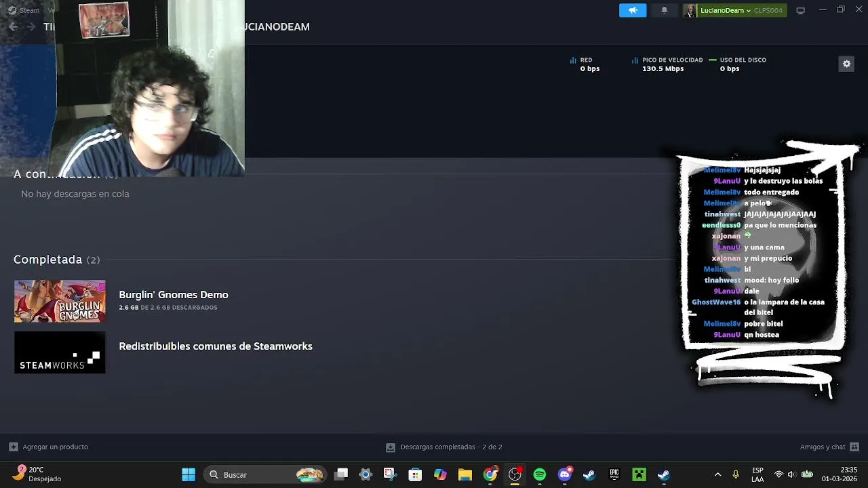Launch the Snipping Tool taskbar icon
Image resolution: width=868 pixels, height=488 pixels.
[389, 474]
